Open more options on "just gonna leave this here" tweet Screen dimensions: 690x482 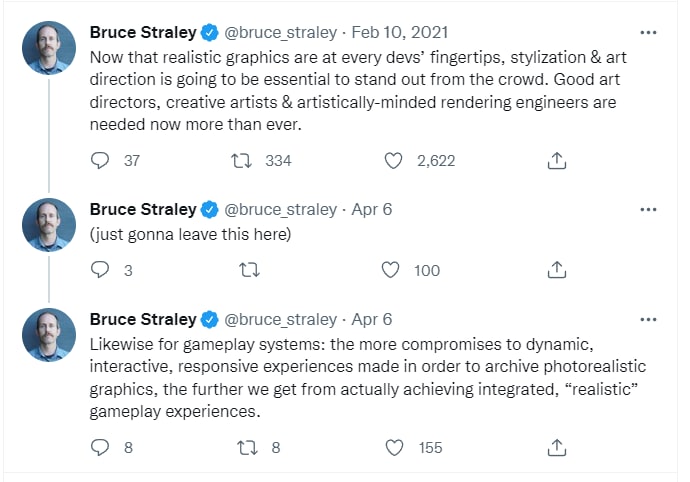(x=648, y=210)
